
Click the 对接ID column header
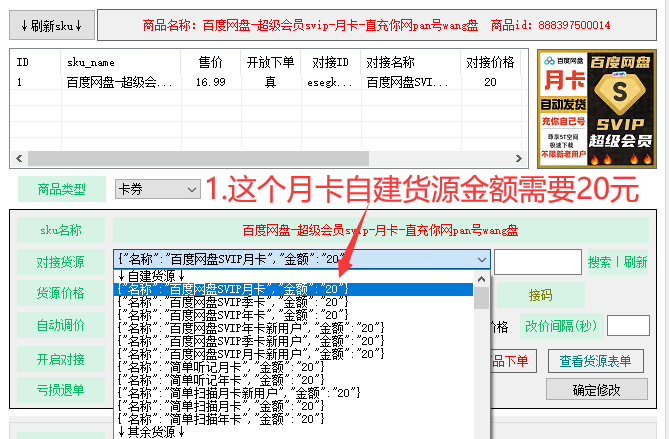(x=331, y=62)
